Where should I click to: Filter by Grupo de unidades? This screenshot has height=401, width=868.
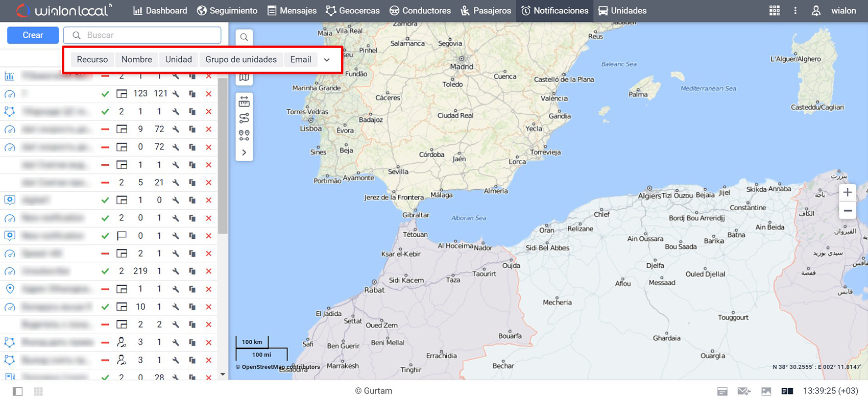tap(241, 60)
